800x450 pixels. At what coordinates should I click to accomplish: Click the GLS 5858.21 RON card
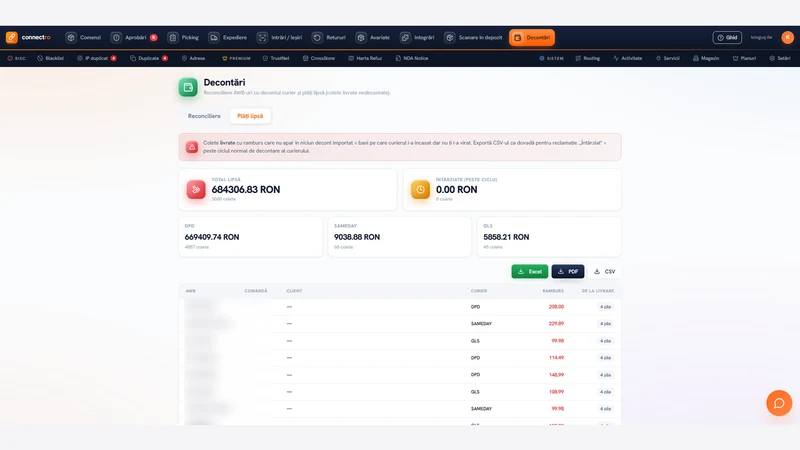549,237
